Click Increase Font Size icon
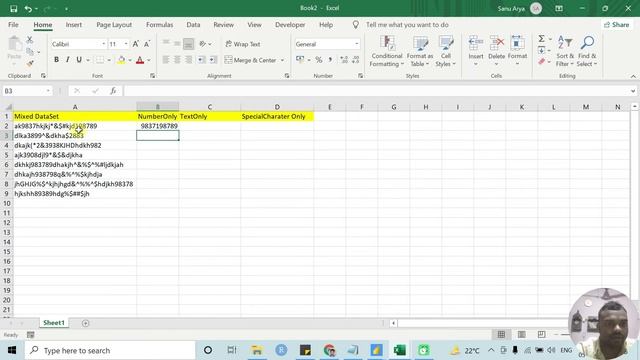The image size is (640, 360). click(x=136, y=44)
